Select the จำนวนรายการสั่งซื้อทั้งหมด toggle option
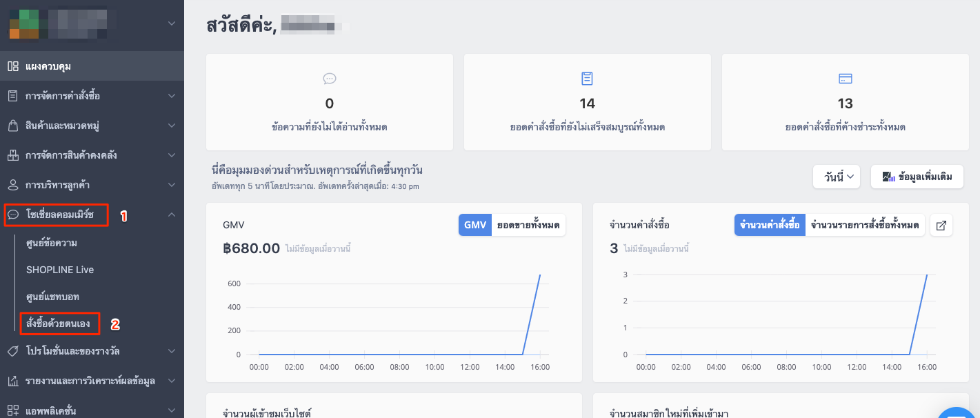The width and height of the screenshot is (980, 418). [x=865, y=225]
